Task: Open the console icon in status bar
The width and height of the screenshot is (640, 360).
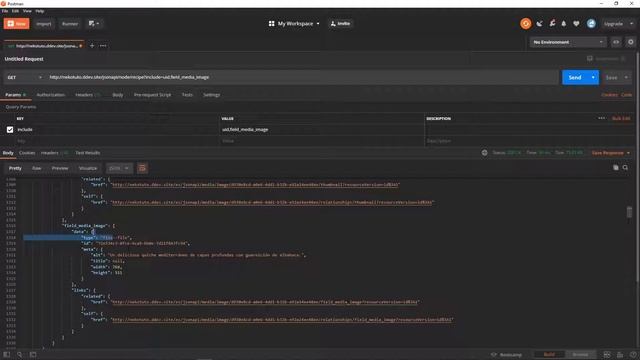Action: click(x=33, y=355)
